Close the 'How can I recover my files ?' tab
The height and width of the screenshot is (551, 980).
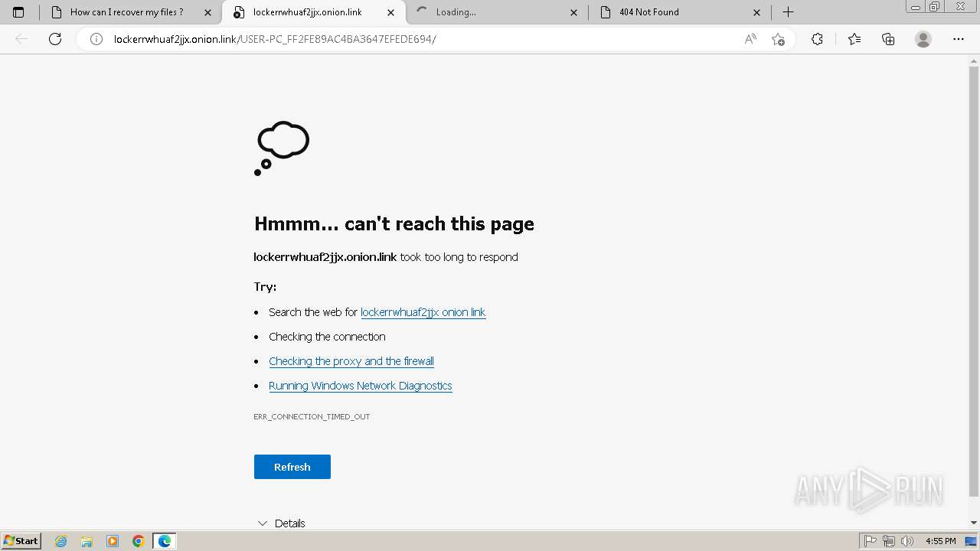[207, 12]
